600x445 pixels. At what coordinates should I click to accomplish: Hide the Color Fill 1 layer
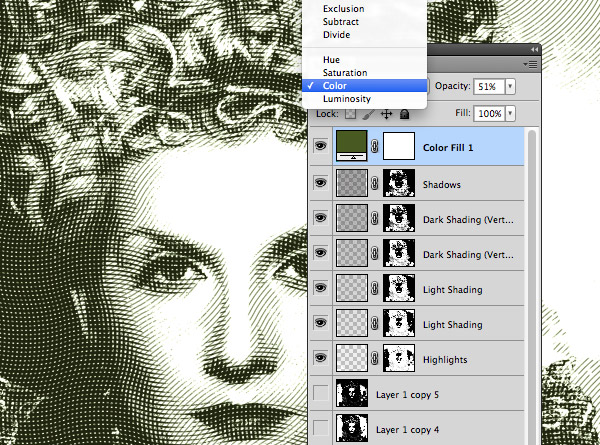pos(320,149)
